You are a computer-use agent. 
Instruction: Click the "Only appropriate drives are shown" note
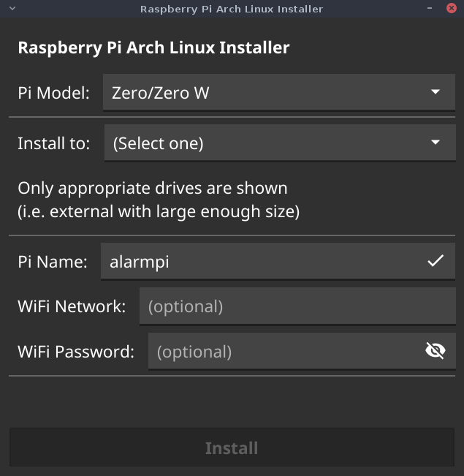tap(152, 189)
